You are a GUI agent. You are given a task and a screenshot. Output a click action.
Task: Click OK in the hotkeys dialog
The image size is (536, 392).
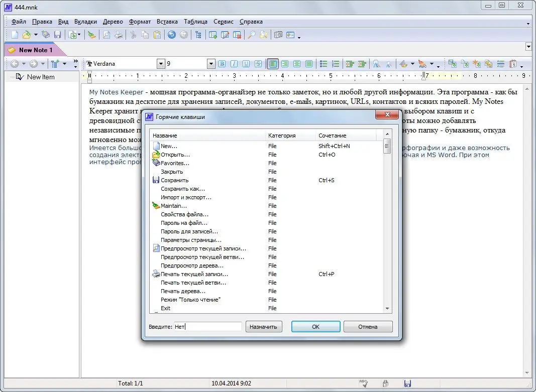pos(315,327)
